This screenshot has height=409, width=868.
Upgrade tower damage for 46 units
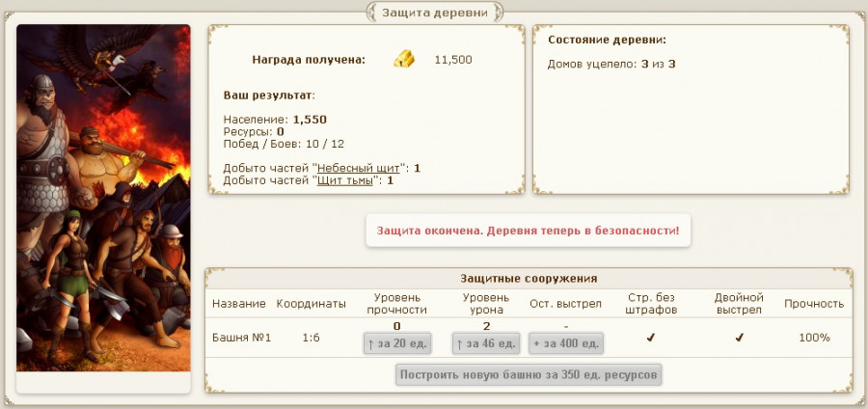(486, 343)
